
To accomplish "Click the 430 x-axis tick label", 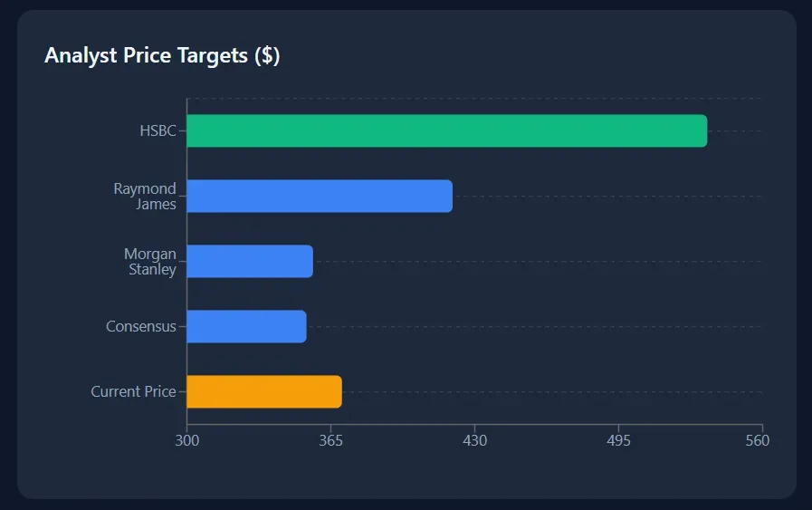I will (x=475, y=441).
